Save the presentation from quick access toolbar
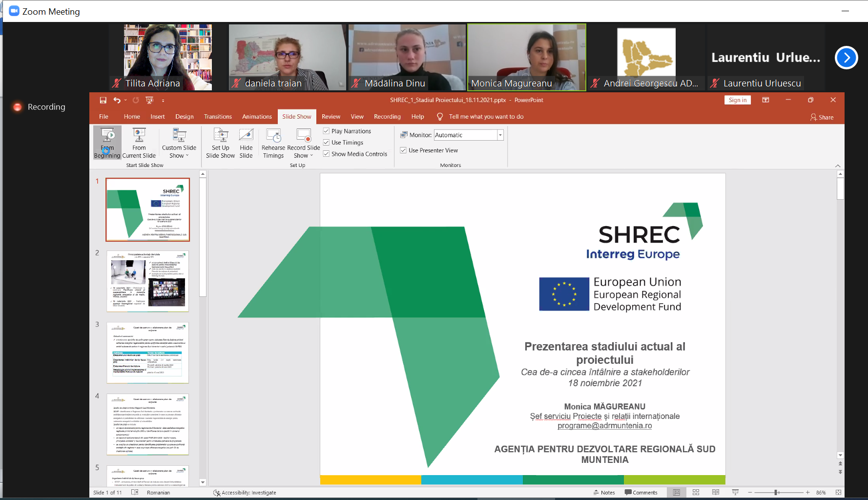This screenshot has height=500, width=868. click(x=103, y=100)
